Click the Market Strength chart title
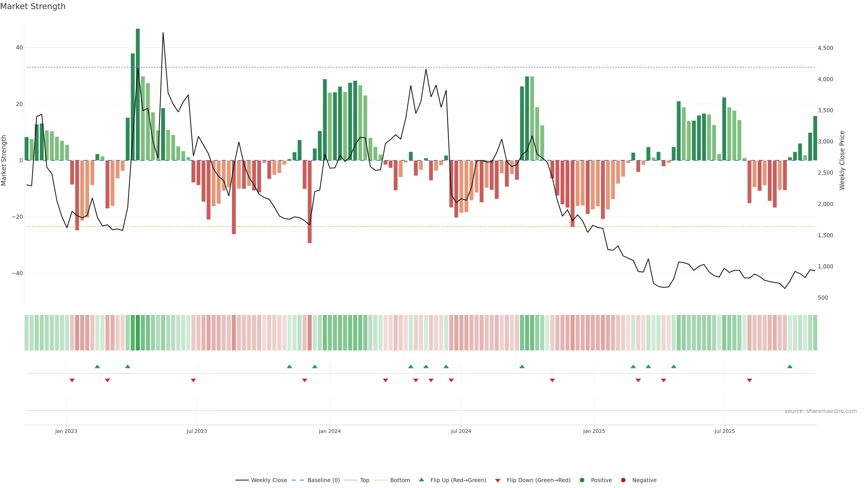 click(33, 6)
